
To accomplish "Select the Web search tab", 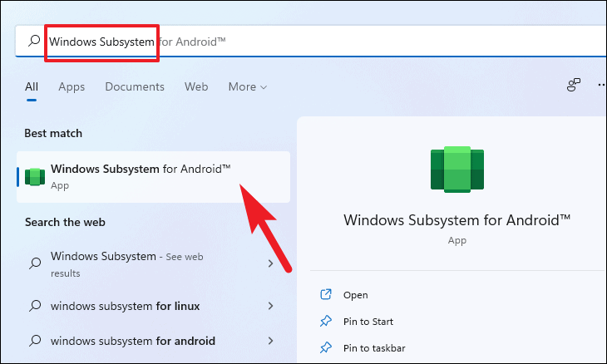I will click(196, 87).
